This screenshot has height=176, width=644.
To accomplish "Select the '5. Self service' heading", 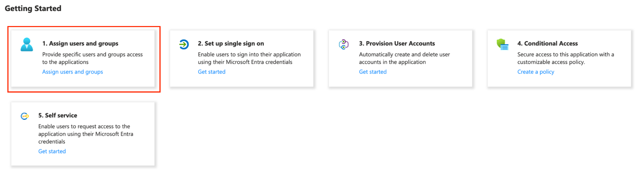I will click(x=58, y=115).
